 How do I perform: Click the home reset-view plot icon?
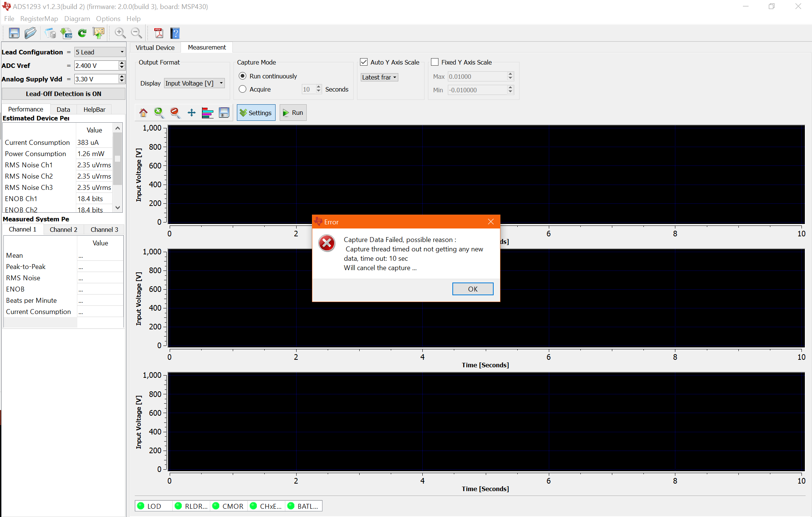(143, 113)
